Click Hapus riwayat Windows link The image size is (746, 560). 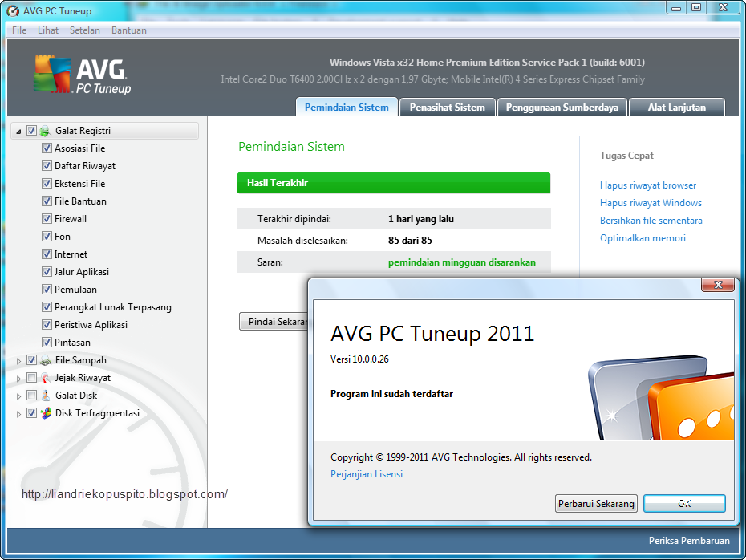(x=651, y=203)
